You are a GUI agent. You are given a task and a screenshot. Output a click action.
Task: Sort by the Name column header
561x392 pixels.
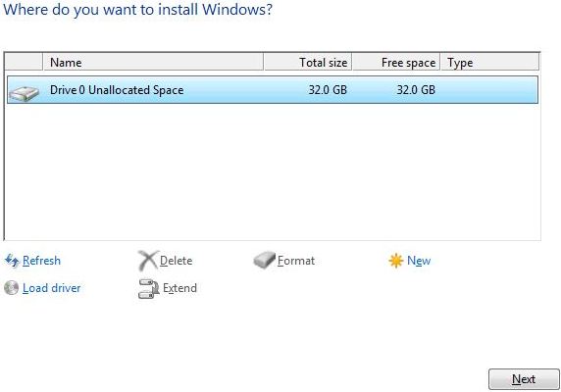153,62
